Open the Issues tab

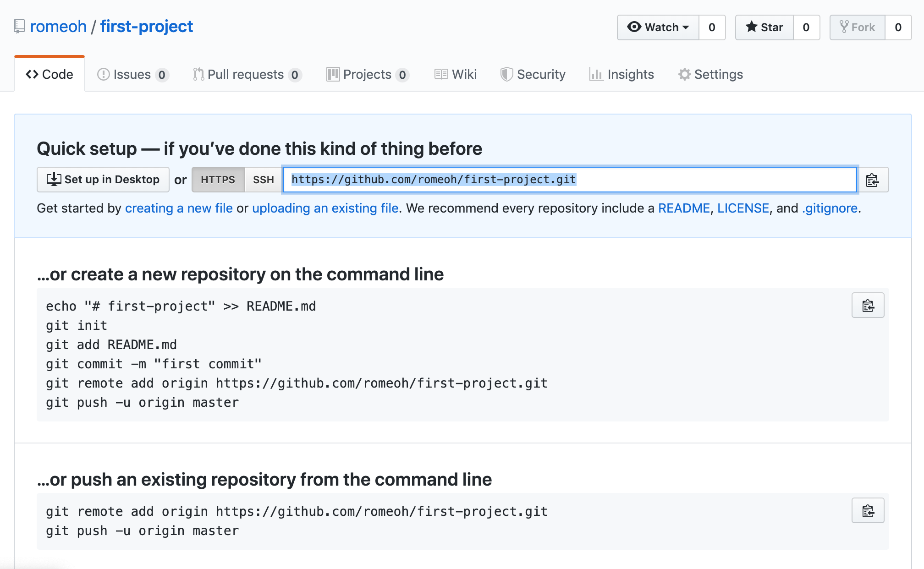tap(132, 74)
